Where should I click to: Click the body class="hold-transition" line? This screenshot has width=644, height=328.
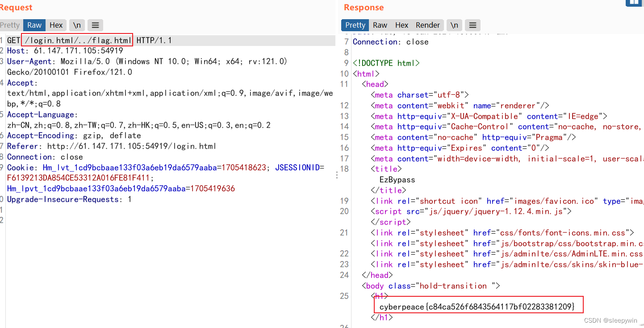(x=431, y=286)
